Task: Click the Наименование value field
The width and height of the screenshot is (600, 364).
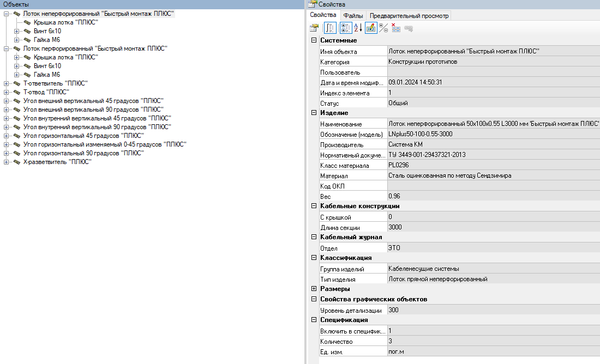Action: pyautogui.click(x=494, y=124)
